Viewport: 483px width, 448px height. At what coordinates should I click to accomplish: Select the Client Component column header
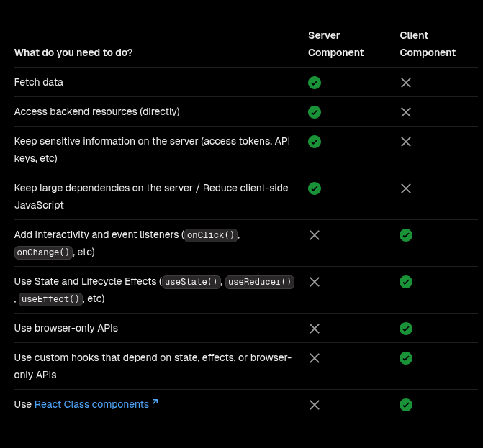428,44
